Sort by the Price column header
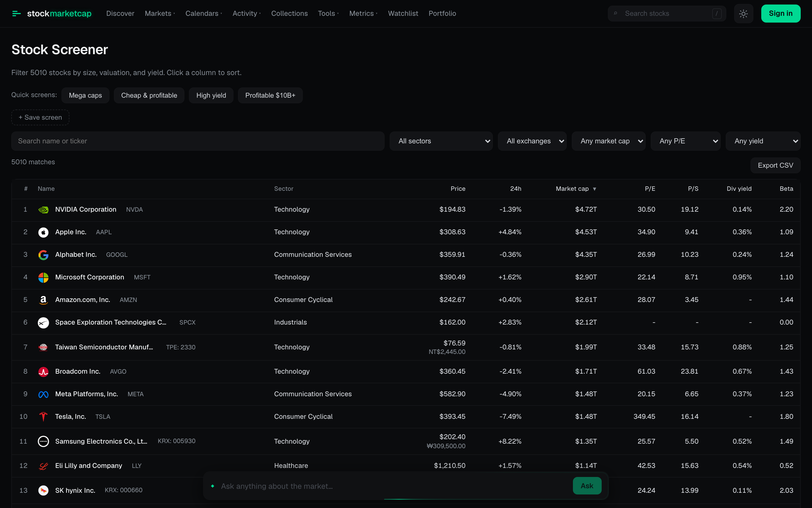The image size is (812, 508). tap(458, 189)
